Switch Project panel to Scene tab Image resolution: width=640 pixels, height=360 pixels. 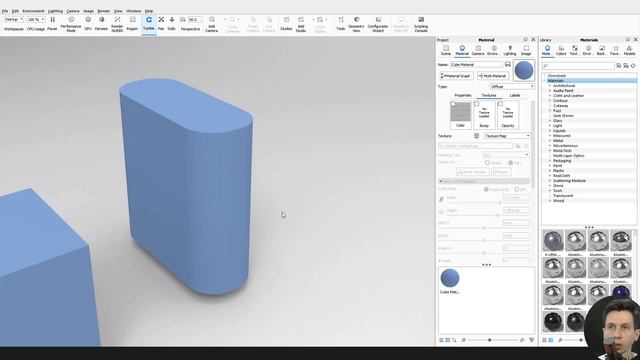click(x=446, y=51)
